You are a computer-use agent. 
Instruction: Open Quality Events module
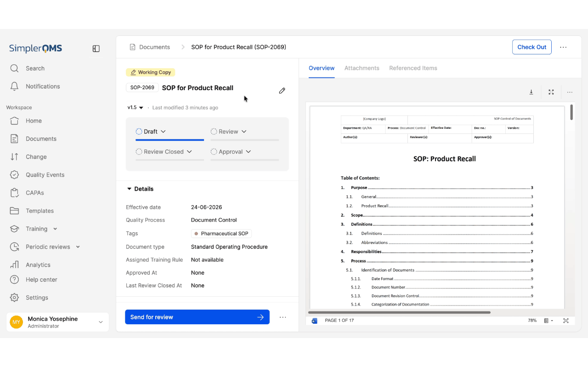[x=37, y=175]
